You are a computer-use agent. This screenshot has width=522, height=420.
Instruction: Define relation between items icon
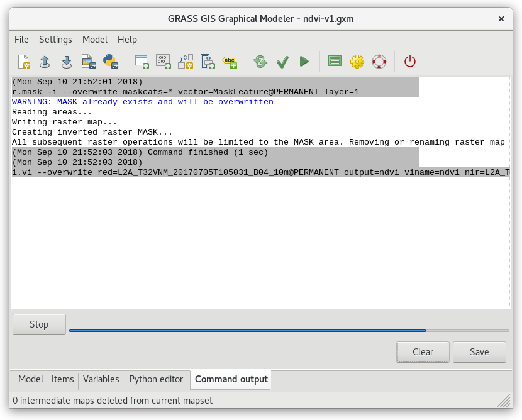[x=186, y=62]
